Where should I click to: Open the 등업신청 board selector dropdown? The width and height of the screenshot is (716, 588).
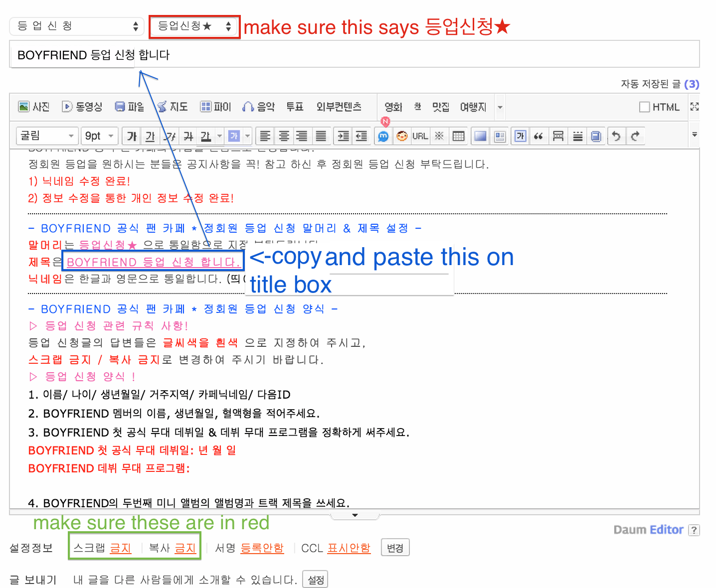coord(77,26)
